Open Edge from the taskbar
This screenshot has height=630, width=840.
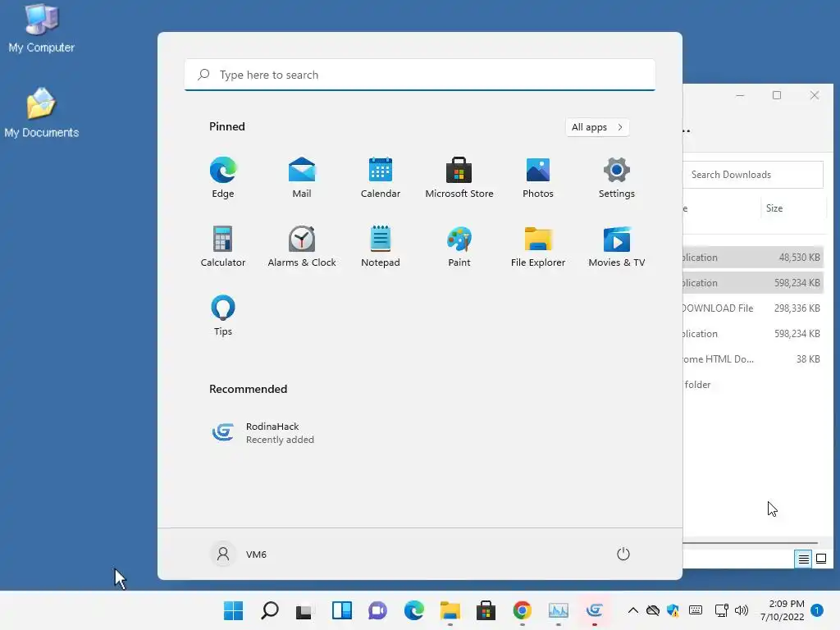click(x=413, y=610)
